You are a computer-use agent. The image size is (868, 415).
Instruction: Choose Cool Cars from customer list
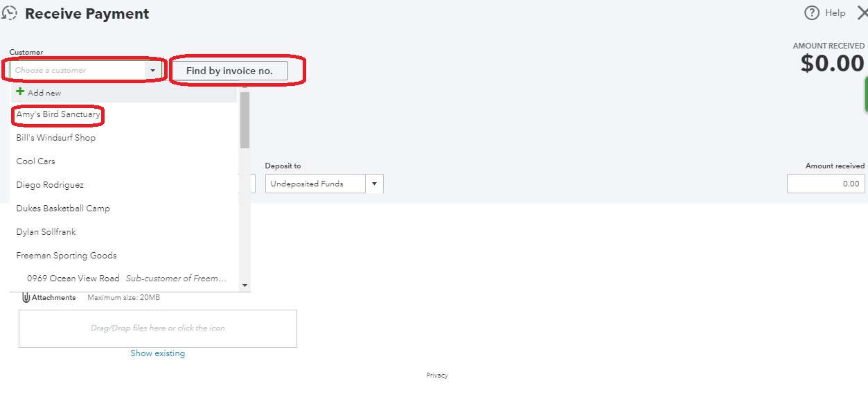[x=36, y=161]
